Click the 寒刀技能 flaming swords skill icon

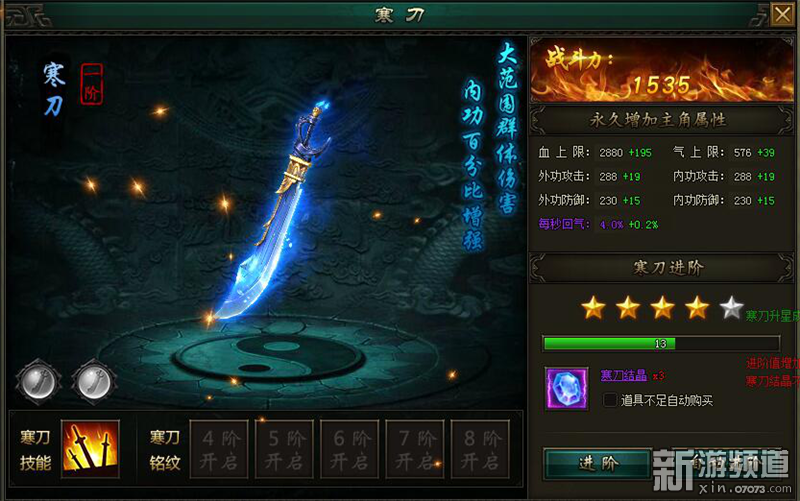(90, 449)
